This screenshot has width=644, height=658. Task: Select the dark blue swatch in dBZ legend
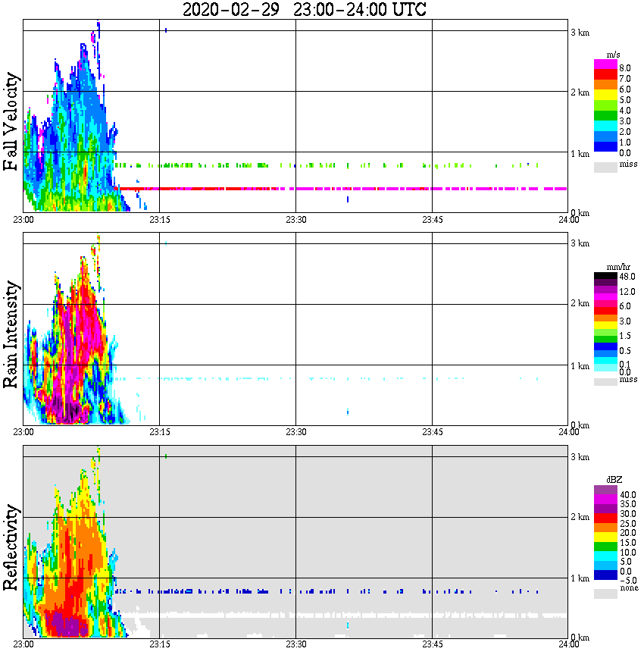[x=605, y=575]
